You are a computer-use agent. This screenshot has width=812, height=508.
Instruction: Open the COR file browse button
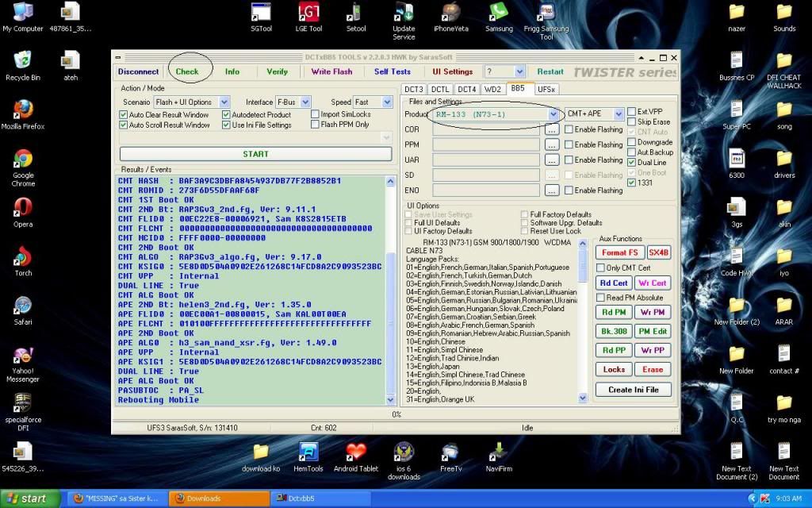pyautogui.click(x=552, y=129)
